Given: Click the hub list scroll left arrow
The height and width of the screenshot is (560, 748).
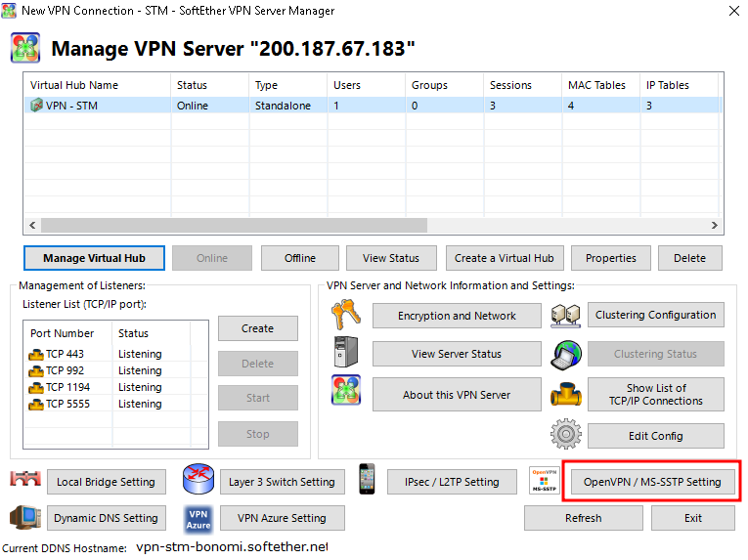Looking at the screenshot, I should pos(32,225).
